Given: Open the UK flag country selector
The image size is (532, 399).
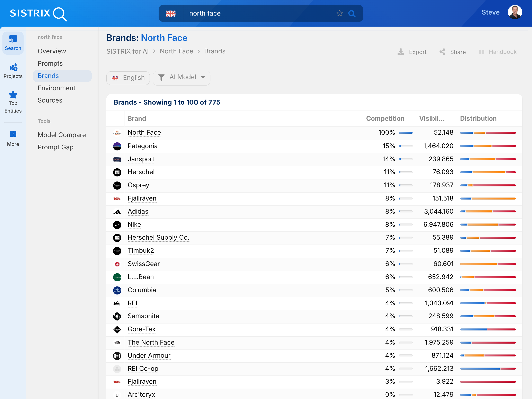Looking at the screenshot, I should pyautogui.click(x=170, y=14).
